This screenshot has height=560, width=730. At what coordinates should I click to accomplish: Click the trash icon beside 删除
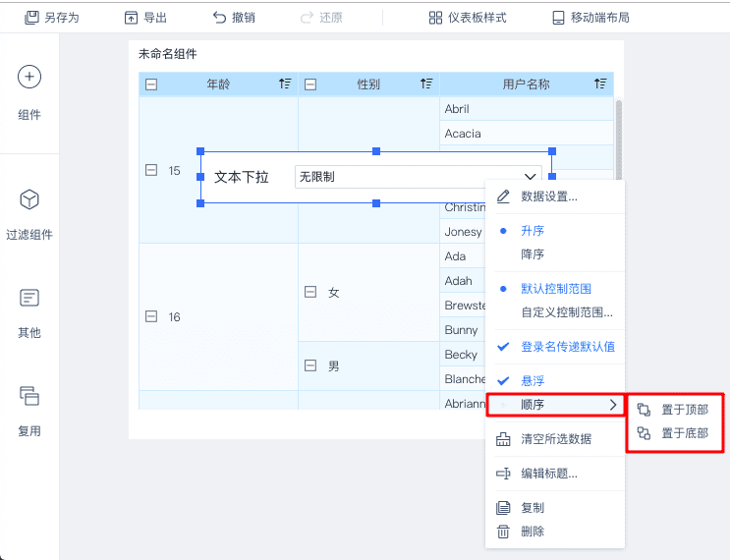pyautogui.click(x=503, y=532)
